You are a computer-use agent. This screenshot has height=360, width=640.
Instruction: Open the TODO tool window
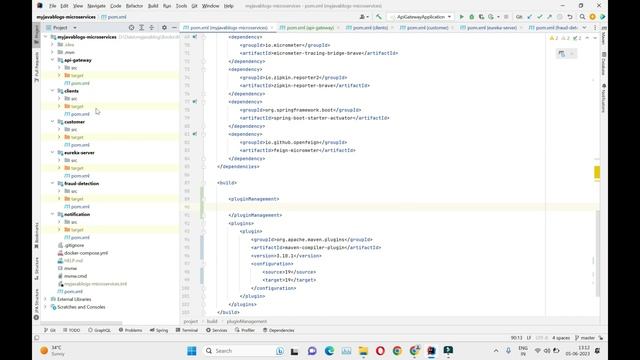tap(72, 330)
